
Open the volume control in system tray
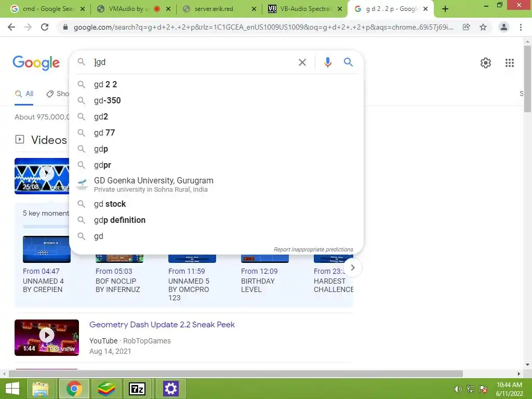pyautogui.click(x=458, y=389)
